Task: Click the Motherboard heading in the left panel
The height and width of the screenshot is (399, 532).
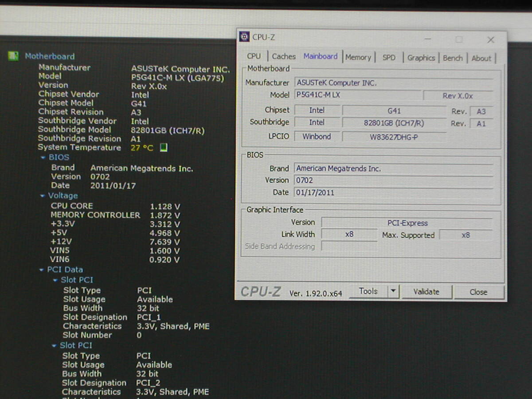Action: pos(50,56)
